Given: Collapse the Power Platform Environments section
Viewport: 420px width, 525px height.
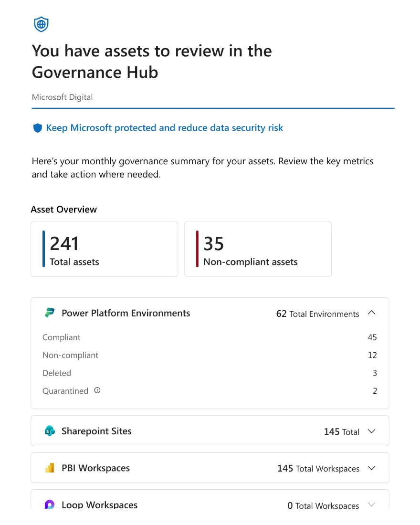Looking at the screenshot, I should [371, 313].
